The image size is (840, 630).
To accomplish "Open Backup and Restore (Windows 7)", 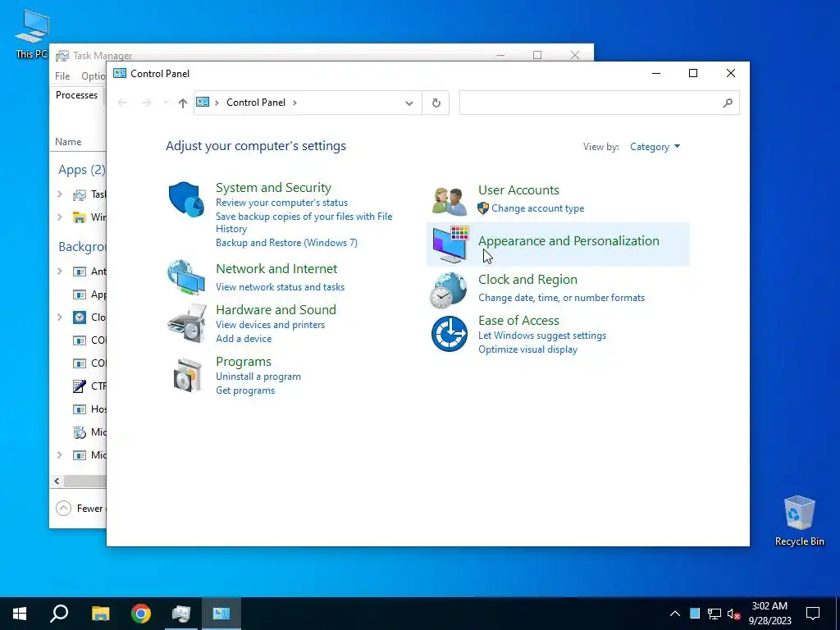I will [x=286, y=243].
